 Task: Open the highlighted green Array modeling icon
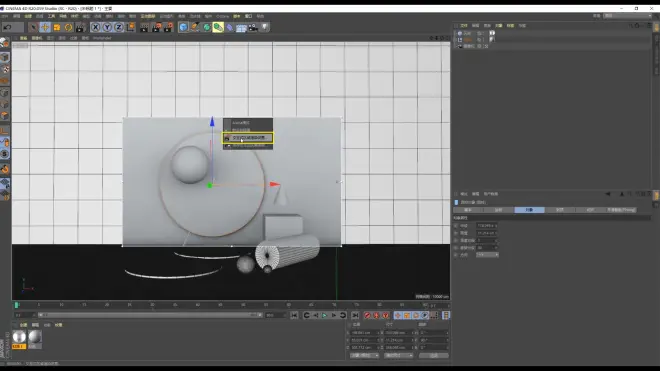coord(218,27)
